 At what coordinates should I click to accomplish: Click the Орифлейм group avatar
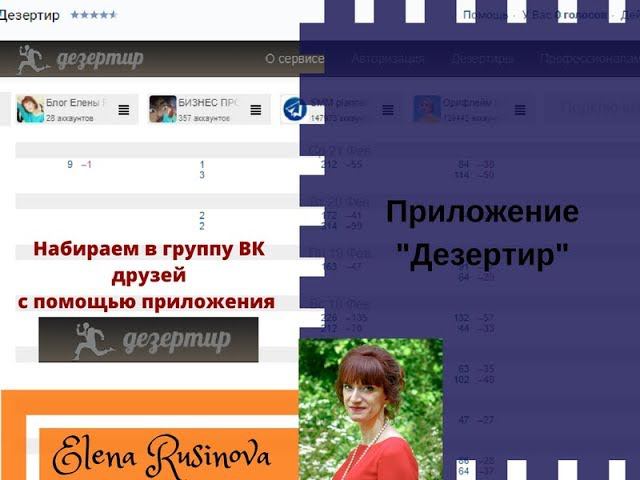point(427,109)
